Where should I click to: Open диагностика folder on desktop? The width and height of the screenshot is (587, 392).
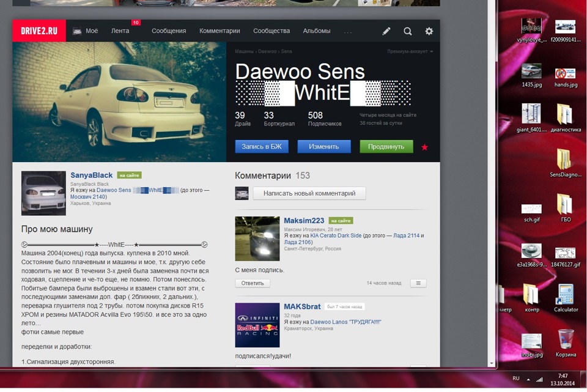(x=566, y=118)
